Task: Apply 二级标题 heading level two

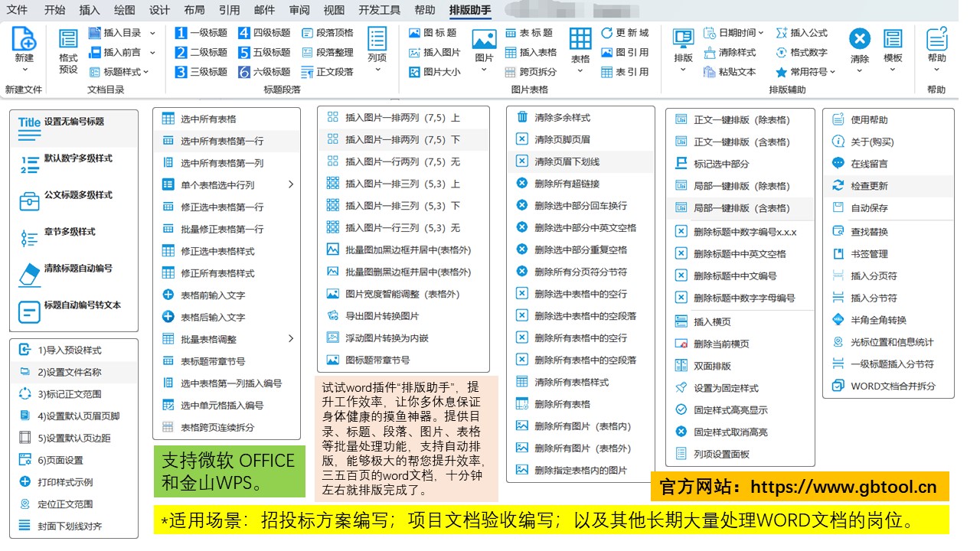Action: 201,53
